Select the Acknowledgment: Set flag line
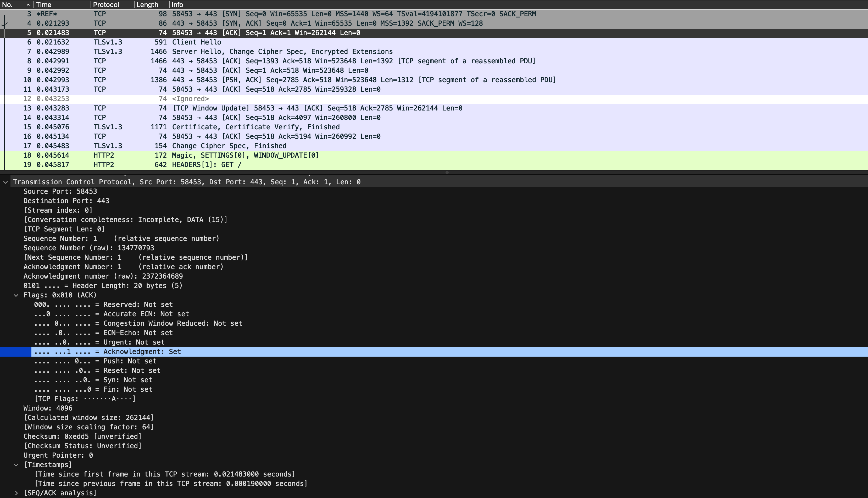 pos(434,352)
